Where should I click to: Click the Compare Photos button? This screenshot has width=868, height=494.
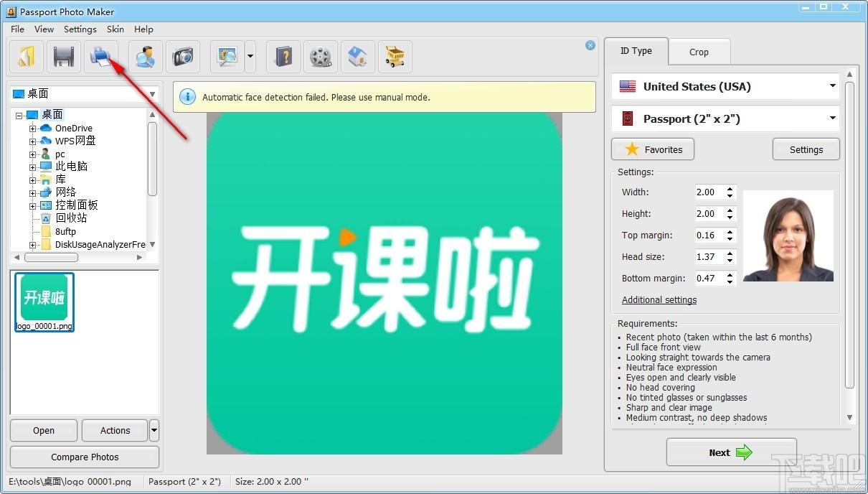85,457
